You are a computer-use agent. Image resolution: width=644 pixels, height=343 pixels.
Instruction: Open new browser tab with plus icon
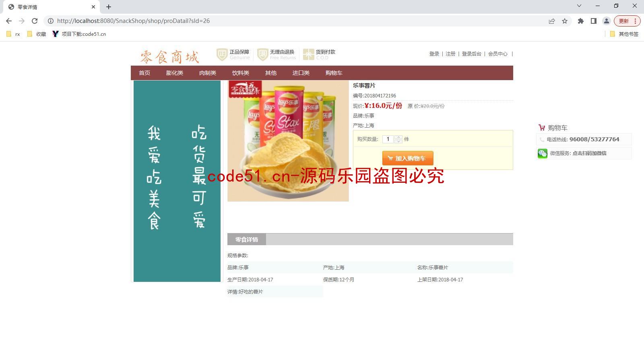click(x=109, y=7)
